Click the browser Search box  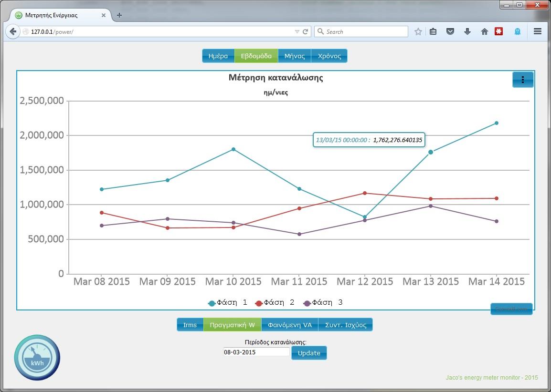(361, 31)
